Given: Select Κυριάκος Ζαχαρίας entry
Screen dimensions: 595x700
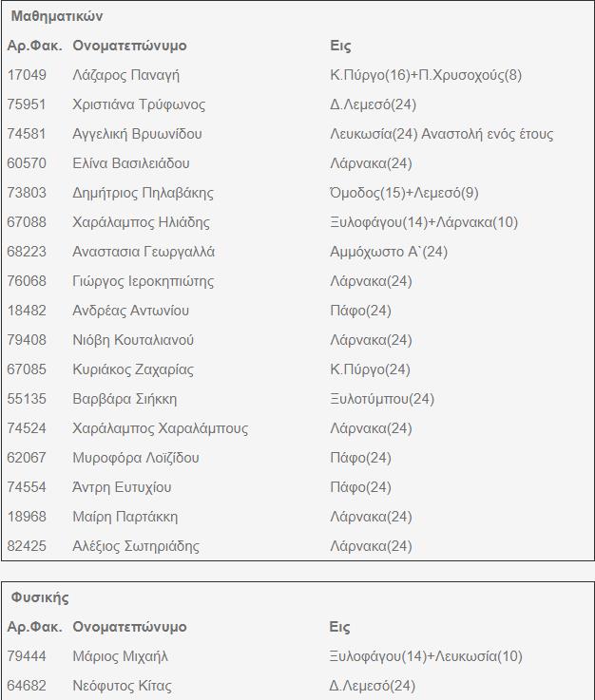Looking at the screenshot, I should (x=133, y=369).
